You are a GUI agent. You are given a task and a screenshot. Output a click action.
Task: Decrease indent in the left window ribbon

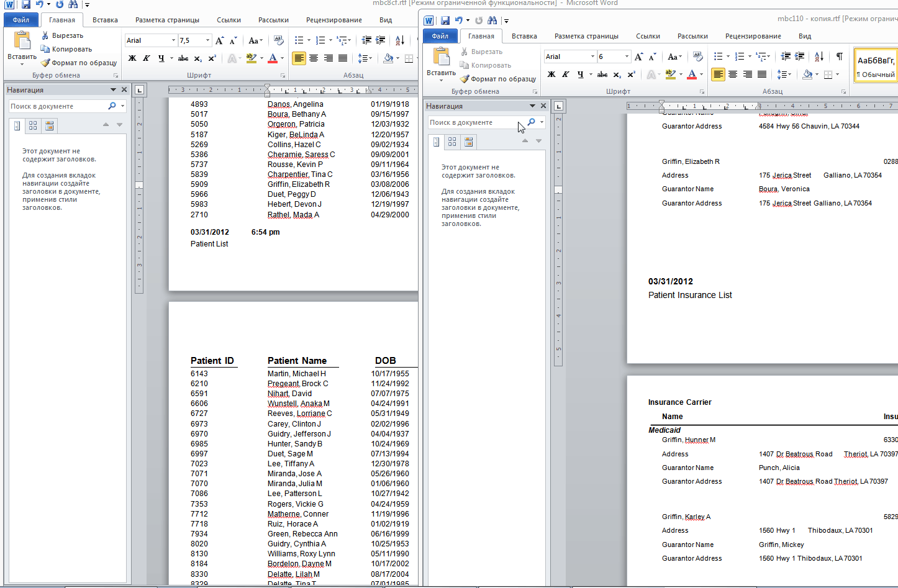[x=366, y=40]
